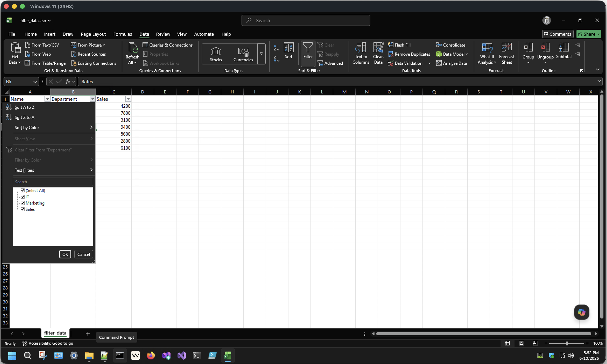Switch to the Page Layout tab
The width and height of the screenshot is (607, 364).
tap(93, 34)
